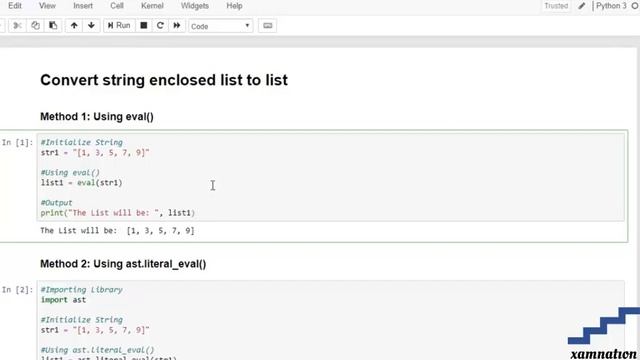Click the cell 1 output text
Screen dimensions: 640x360
117,231
